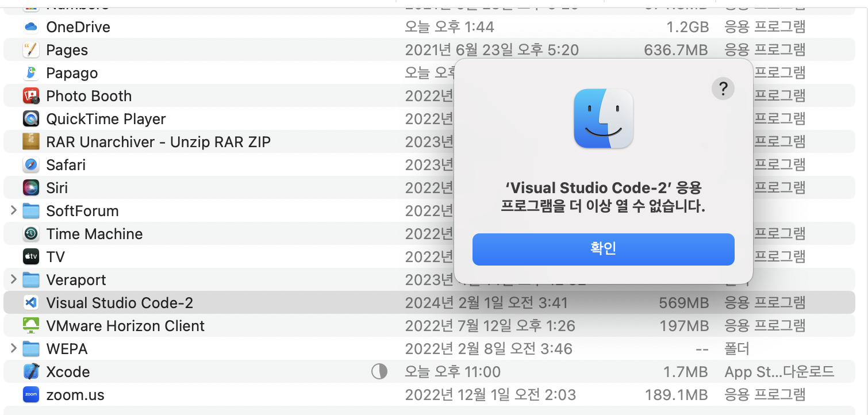Click the Pages app icon
Screen dimensions: 868x415
click(x=31, y=50)
